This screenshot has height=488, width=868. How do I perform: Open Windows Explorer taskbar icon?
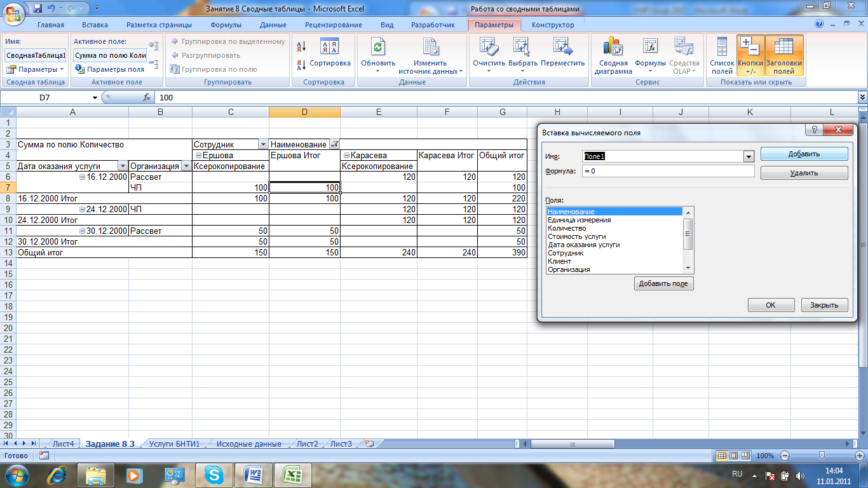tap(96, 474)
